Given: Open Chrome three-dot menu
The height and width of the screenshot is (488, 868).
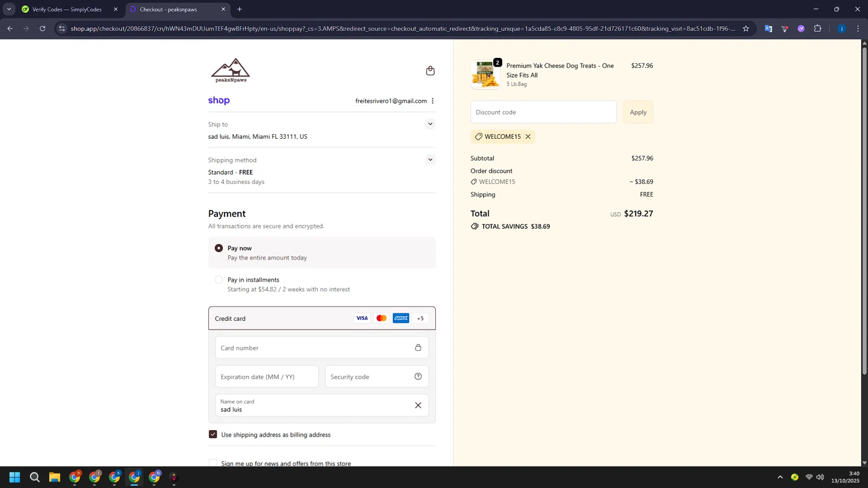Looking at the screenshot, I should click(858, 28).
